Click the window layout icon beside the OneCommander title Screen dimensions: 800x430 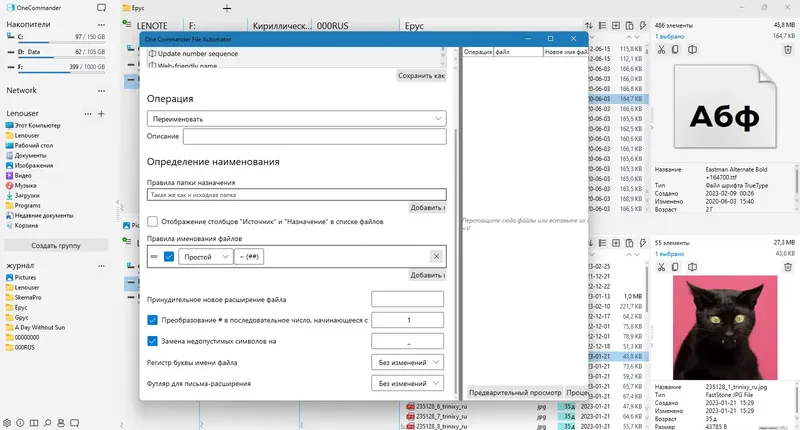(x=102, y=8)
